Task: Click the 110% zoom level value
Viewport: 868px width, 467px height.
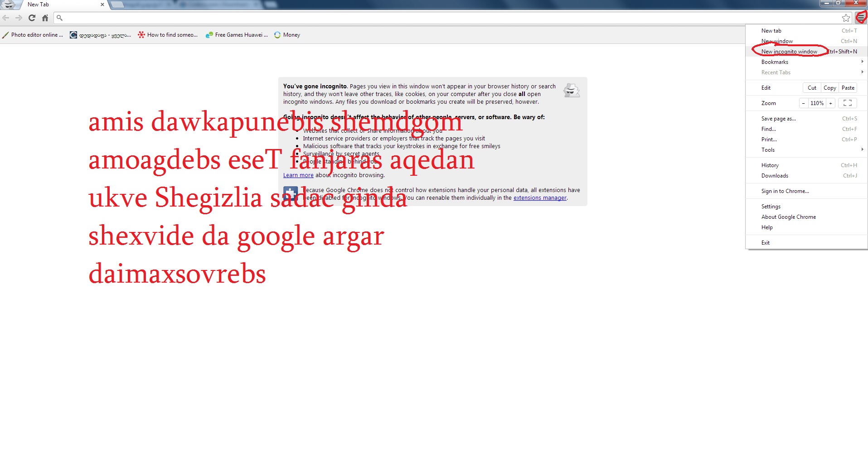Action: click(817, 103)
